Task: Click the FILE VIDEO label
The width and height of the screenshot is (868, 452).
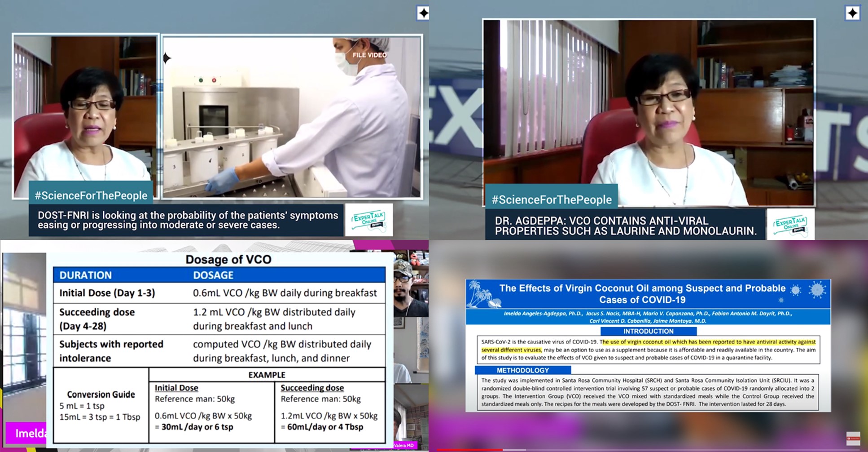Action: click(369, 55)
